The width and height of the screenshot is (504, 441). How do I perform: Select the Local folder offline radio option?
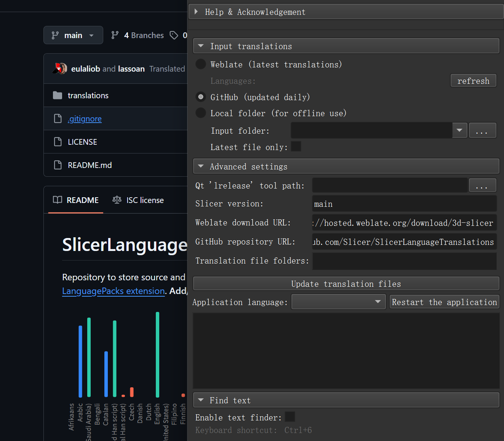click(x=201, y=113)
